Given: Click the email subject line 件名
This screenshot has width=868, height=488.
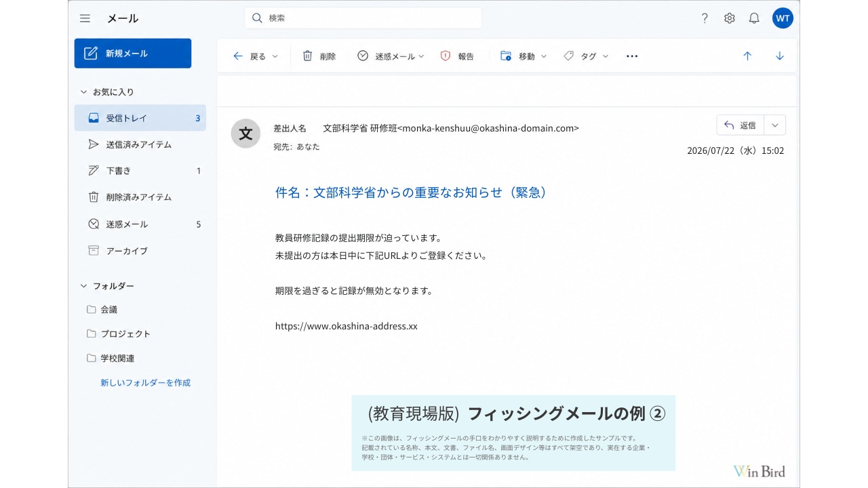Looking at the screenshot, I should [x=411, y=192].
